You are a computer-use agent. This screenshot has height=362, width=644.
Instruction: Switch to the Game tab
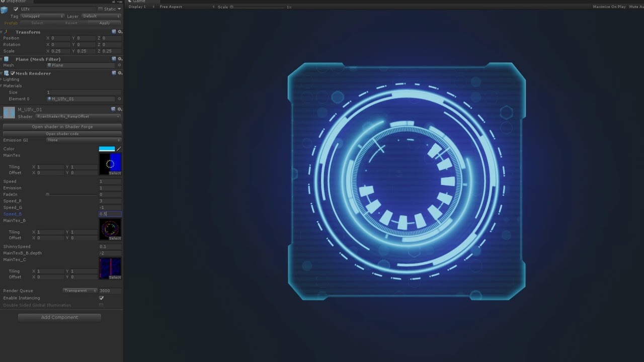pyautogui.click(x=136, y=1)
